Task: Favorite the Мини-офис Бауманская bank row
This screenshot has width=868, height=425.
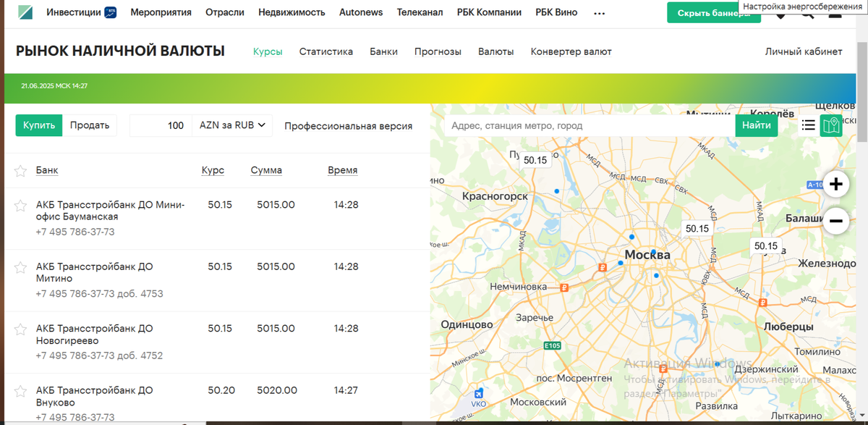Action: [20, 206]
